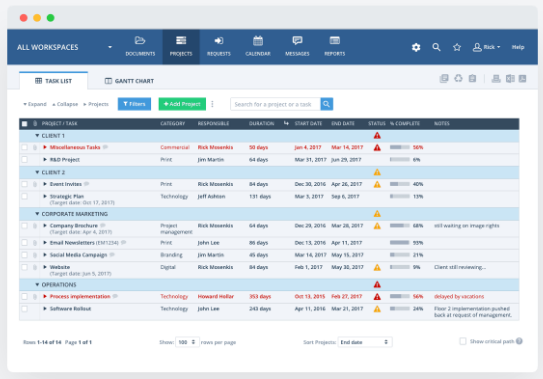Click comment bubble beside Email Newsletters
The width and height of the screenshot is (543, 379).
pos(124,243)
